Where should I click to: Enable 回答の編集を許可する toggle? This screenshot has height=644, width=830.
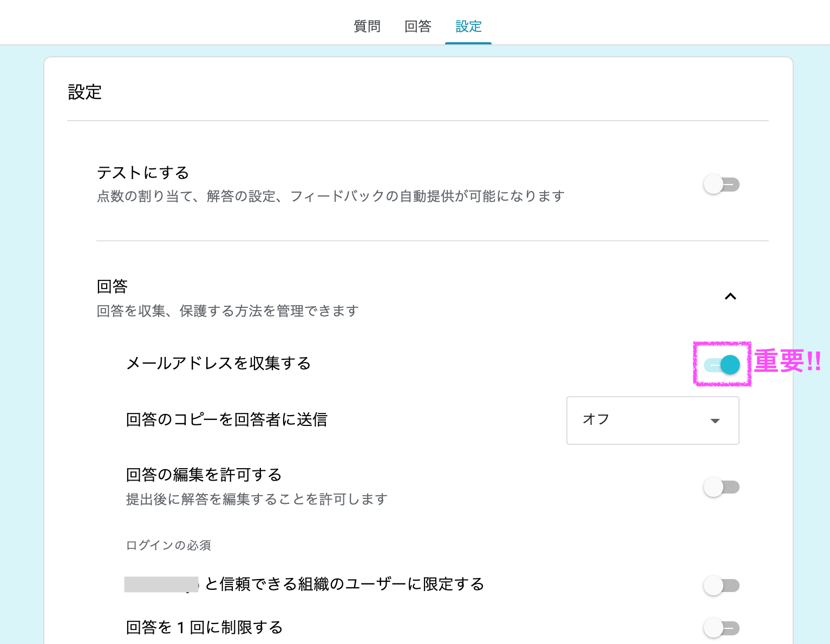721,487
